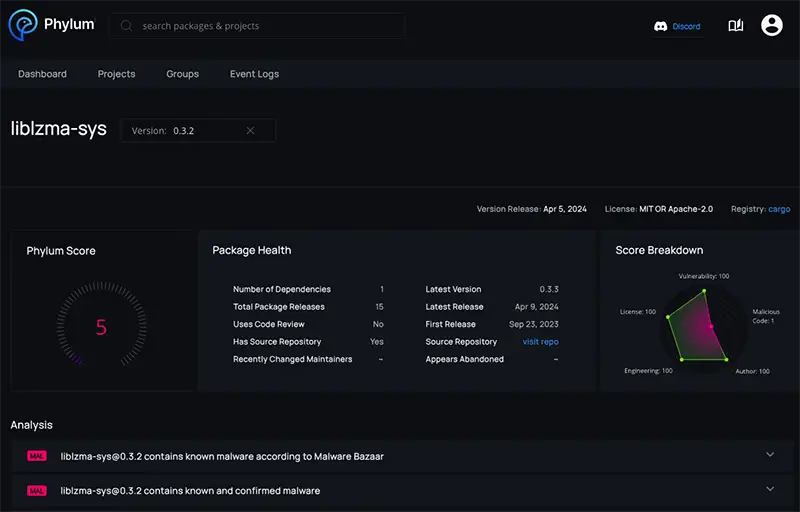800x512 pixels.
Task: Switch to the Groups tab
Action: 182,74
